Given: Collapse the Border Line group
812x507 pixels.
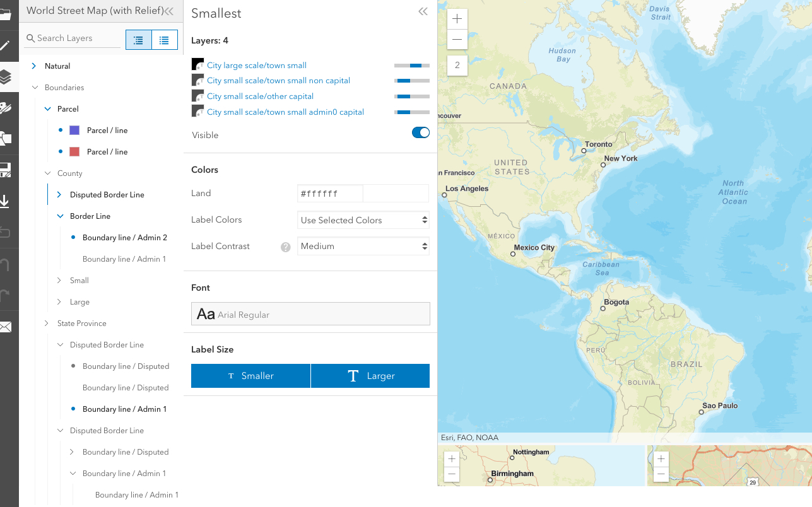Looking at the screenshot, I should pos(60,216).
